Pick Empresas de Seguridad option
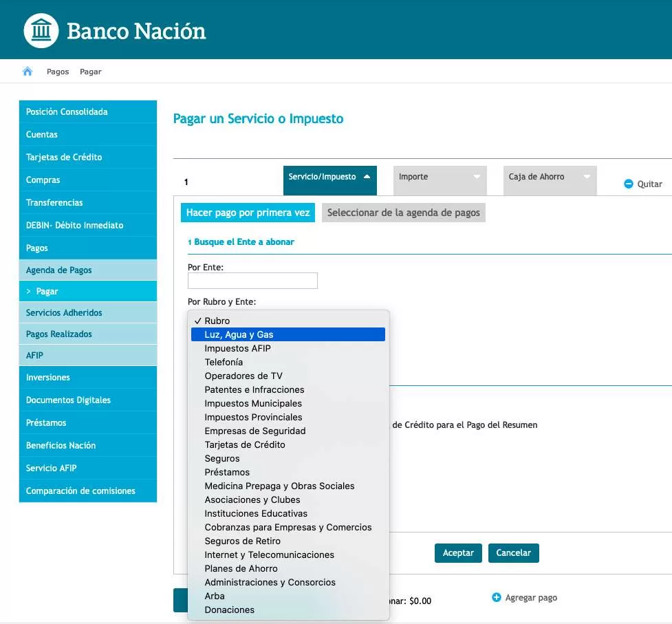This screenshot has width=672, height=624. coord(288,431)
